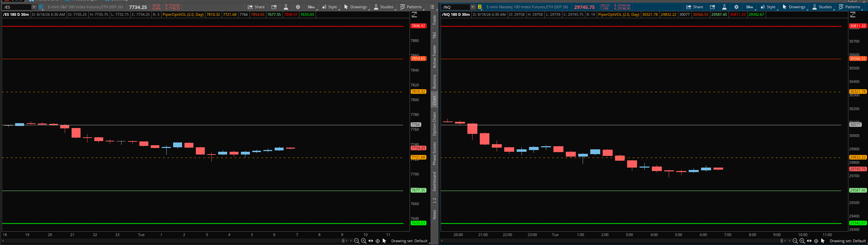Click the blue link badge 3 next to /ES
The width and height of the screenshot is (868, 245).
(x=41, y=7)
